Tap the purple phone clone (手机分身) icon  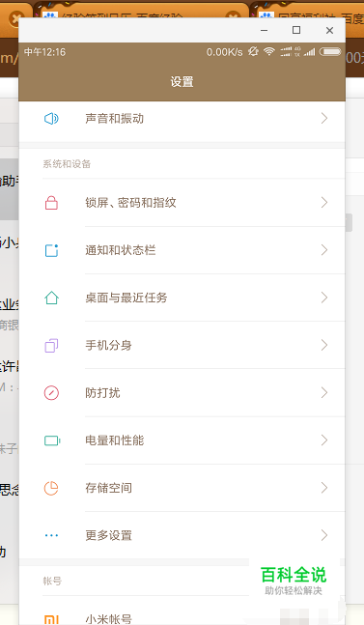click(51, 345)
